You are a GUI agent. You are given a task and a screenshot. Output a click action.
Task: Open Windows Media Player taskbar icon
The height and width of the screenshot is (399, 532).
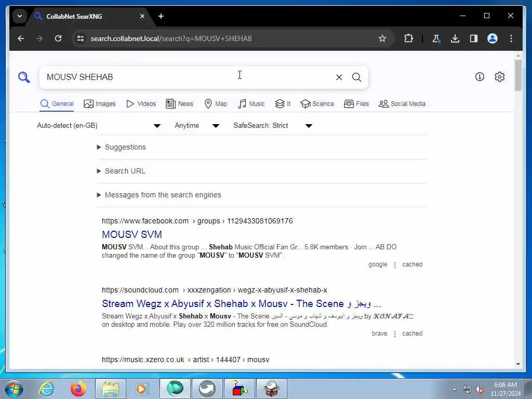pyautogui.click(x=141, y=389)
